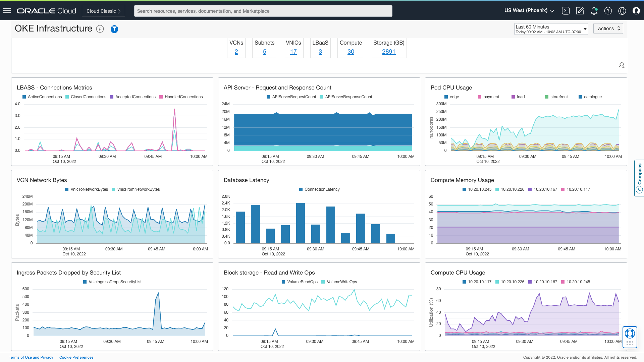The width and height of the screenshot is (644, 362).
Task: Open the Compass side tab
Action: point(639,178)
